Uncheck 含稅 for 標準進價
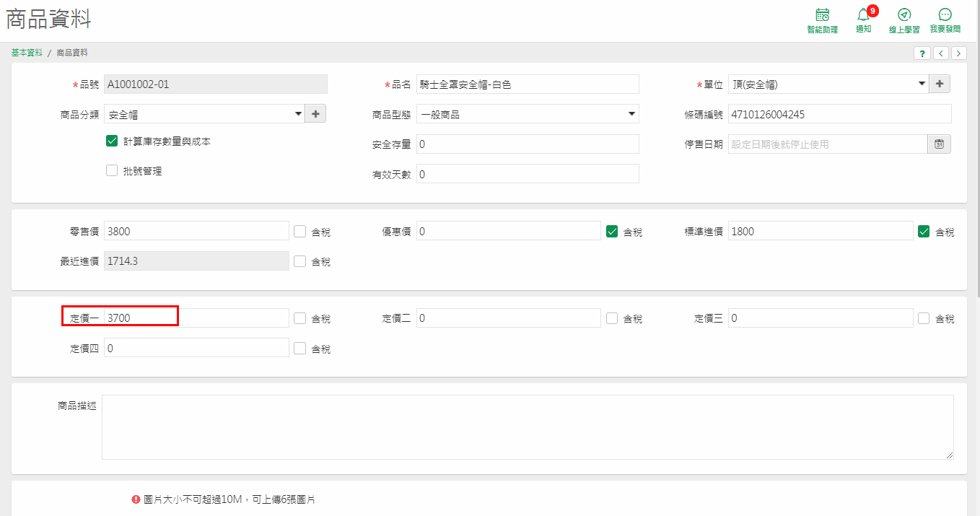This screenshot has height=516, width=980. 924,232
